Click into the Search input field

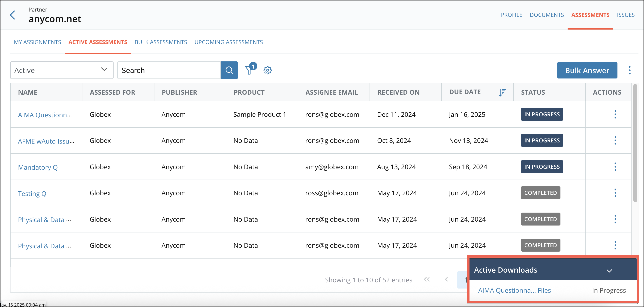point(169,70)
